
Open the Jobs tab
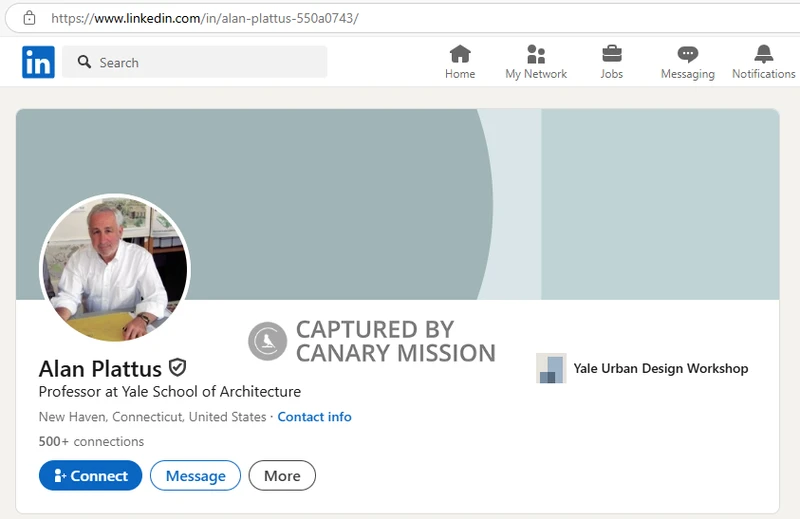[611, 62]
